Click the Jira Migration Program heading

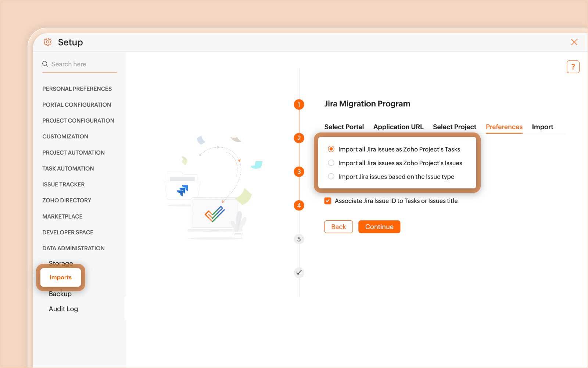click(367, 104)
